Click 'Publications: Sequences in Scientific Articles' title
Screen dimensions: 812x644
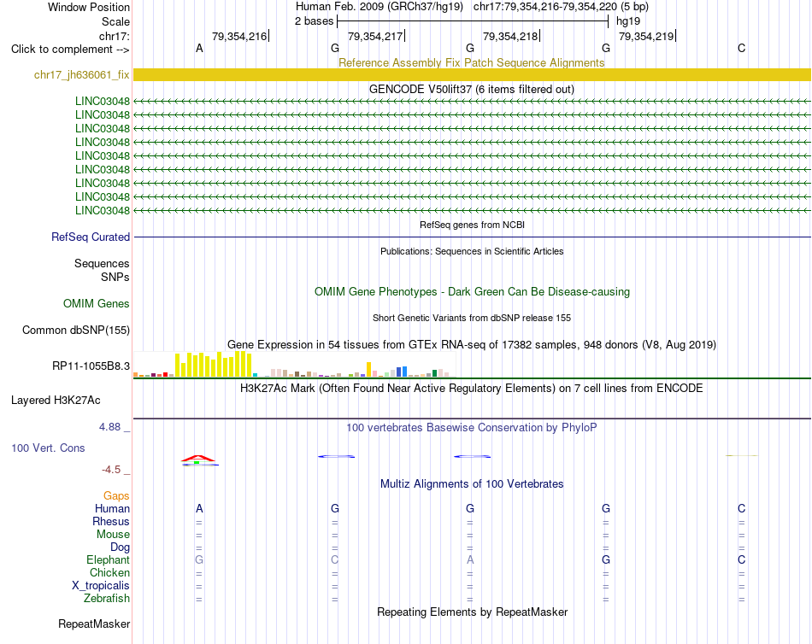tap(472, 251)
